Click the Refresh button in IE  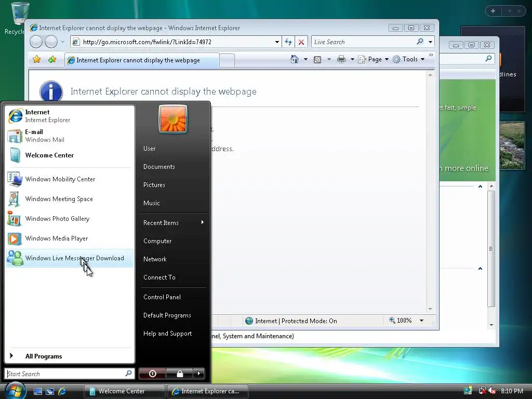pyautogui.click(x=288, y=42)
